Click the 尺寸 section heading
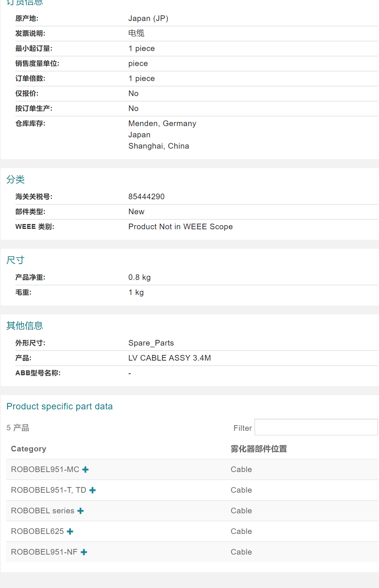Image resolution: width=379 pixels, height=588 pixels. pos(15,260)
